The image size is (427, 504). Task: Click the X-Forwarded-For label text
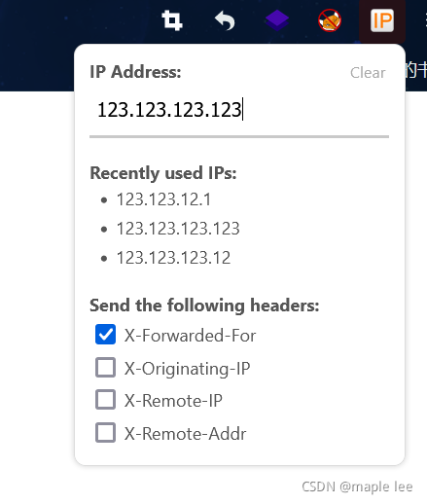(x=191, y=336)
